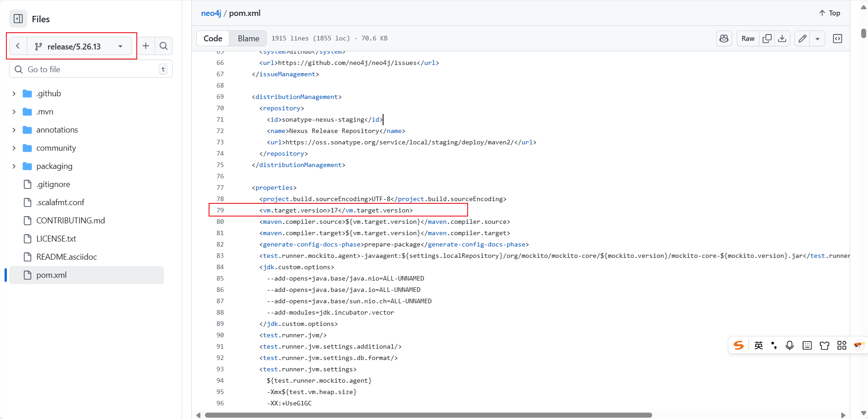The height and width of the screenshot is (419, 868).
Task: Click line number 79
Action: click(x=220, y=210)
